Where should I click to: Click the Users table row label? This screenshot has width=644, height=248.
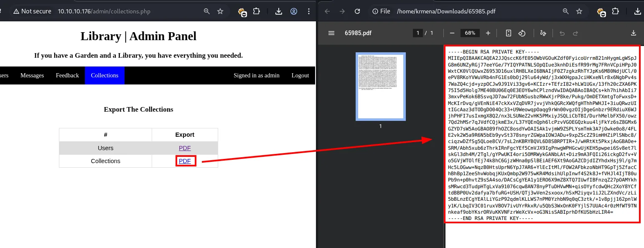tap(105, 148)
